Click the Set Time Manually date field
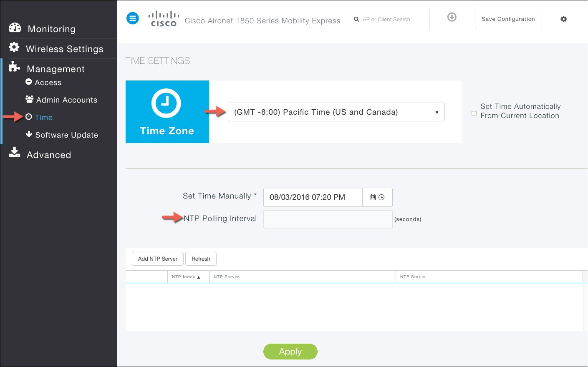Image resolution: width=588 pixels, height=367 pixels. pyautogui.click(x=313, y=197)
